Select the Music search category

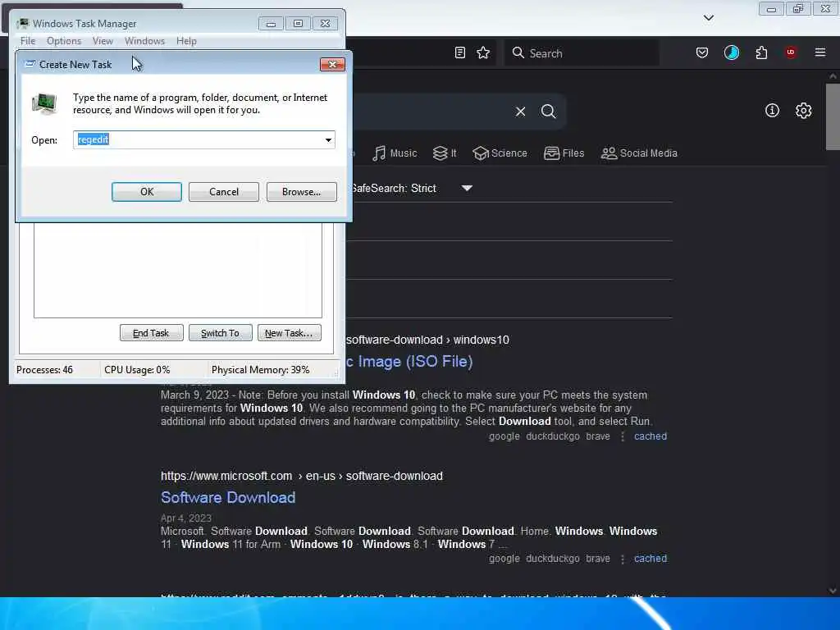click(395, 153)
